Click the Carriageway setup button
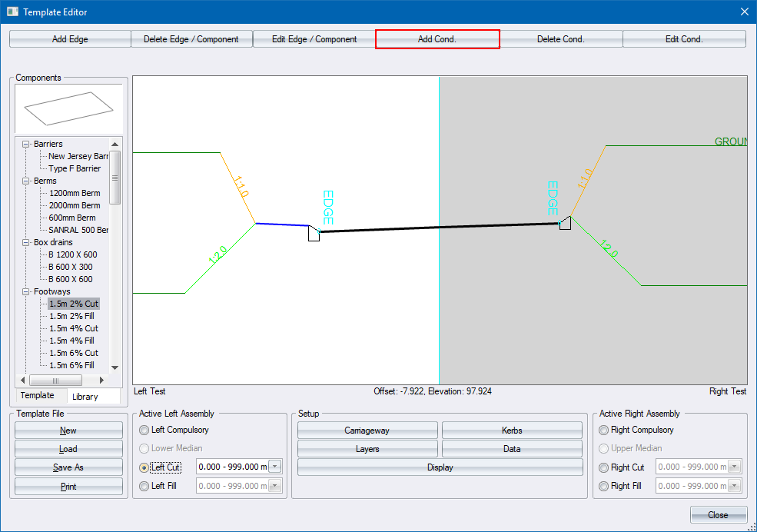 click(x=367, y=431)
